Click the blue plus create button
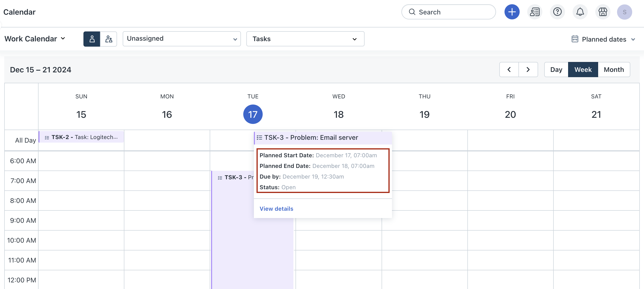 coord(512,12)
